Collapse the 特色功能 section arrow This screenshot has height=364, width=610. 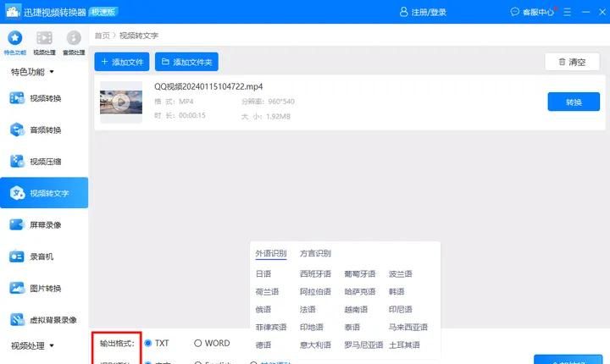click(52, 72)
